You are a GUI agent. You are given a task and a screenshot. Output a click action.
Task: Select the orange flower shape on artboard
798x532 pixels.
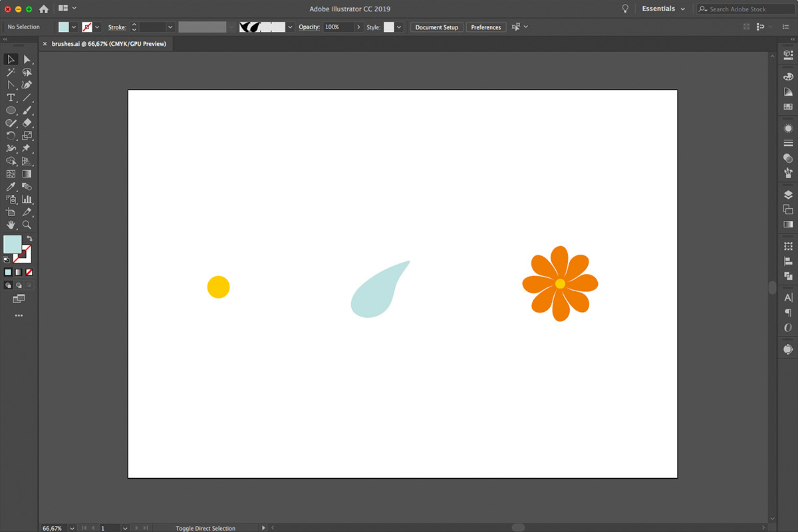point(560,283)
